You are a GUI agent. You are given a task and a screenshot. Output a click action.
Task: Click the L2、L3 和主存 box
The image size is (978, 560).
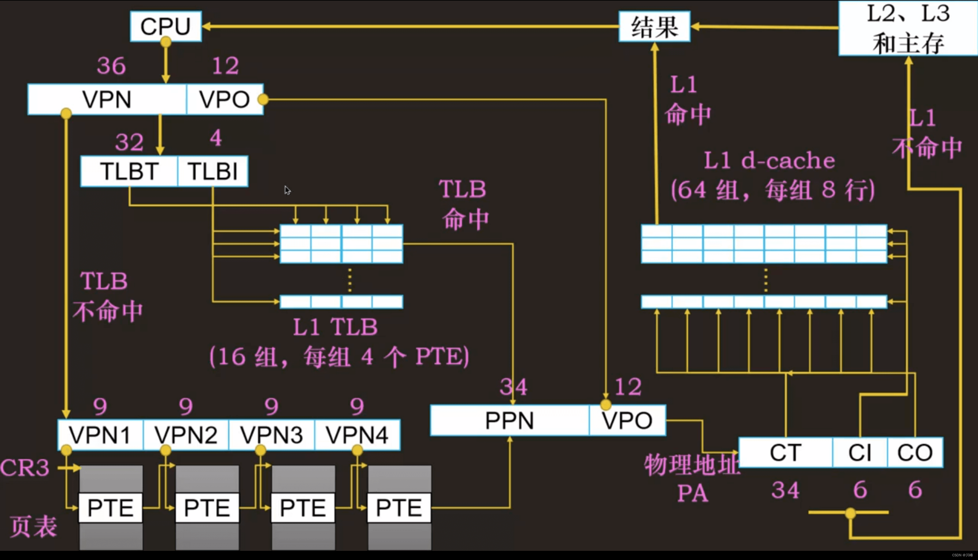tap(908, 28)
